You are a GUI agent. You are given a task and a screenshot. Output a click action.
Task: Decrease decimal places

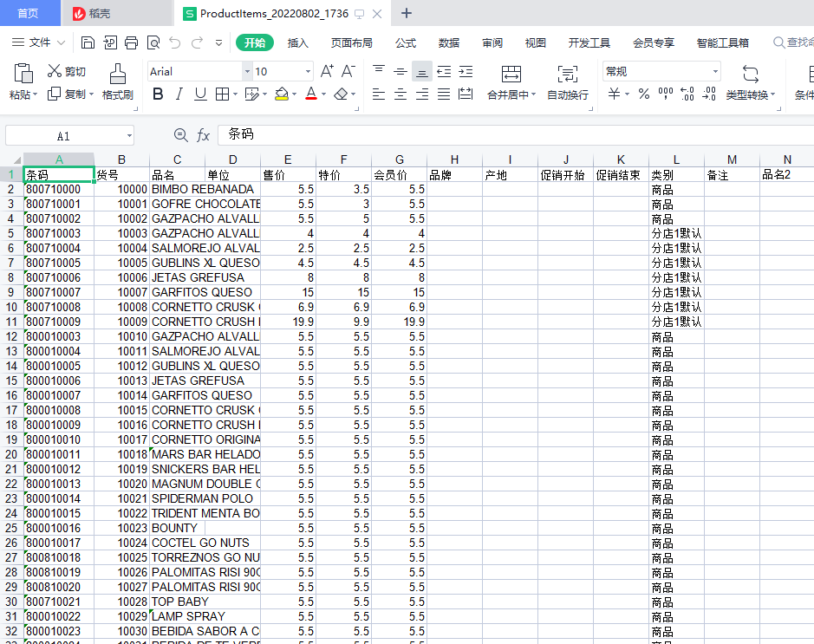(708, 94)
